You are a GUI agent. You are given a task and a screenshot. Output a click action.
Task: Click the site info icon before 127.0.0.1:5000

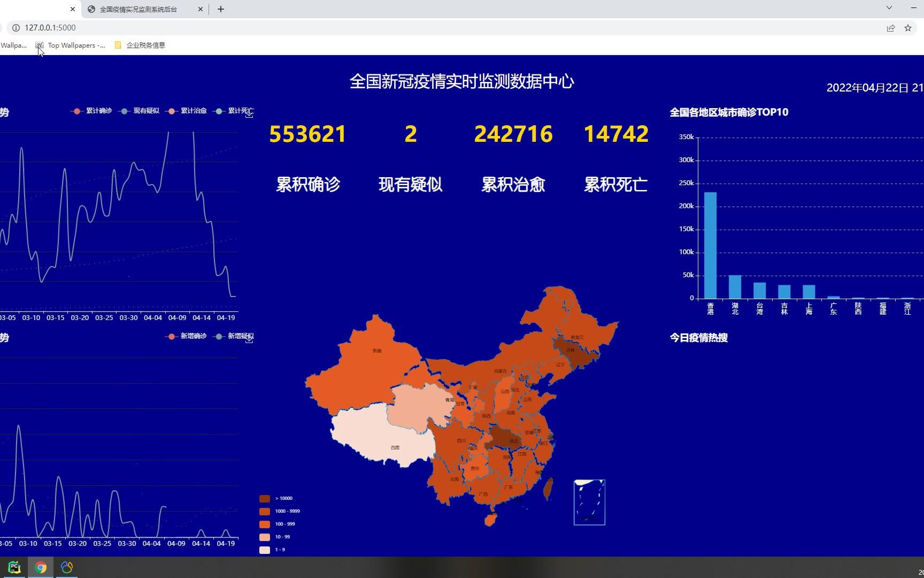pos(17,28)
